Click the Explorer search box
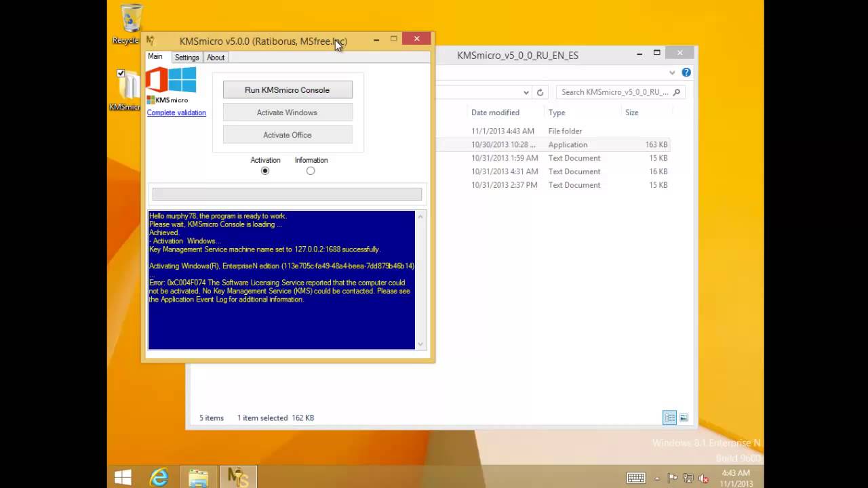 click(x=620, y=92)
